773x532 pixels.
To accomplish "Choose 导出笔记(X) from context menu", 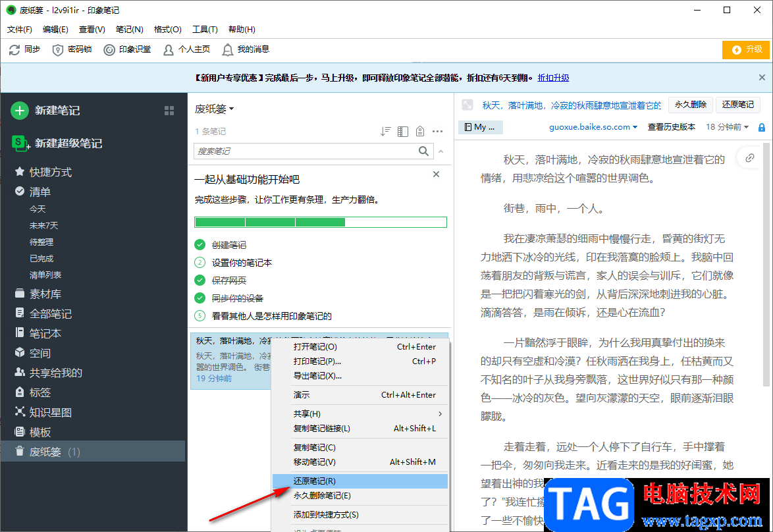I will click(360, 376).
